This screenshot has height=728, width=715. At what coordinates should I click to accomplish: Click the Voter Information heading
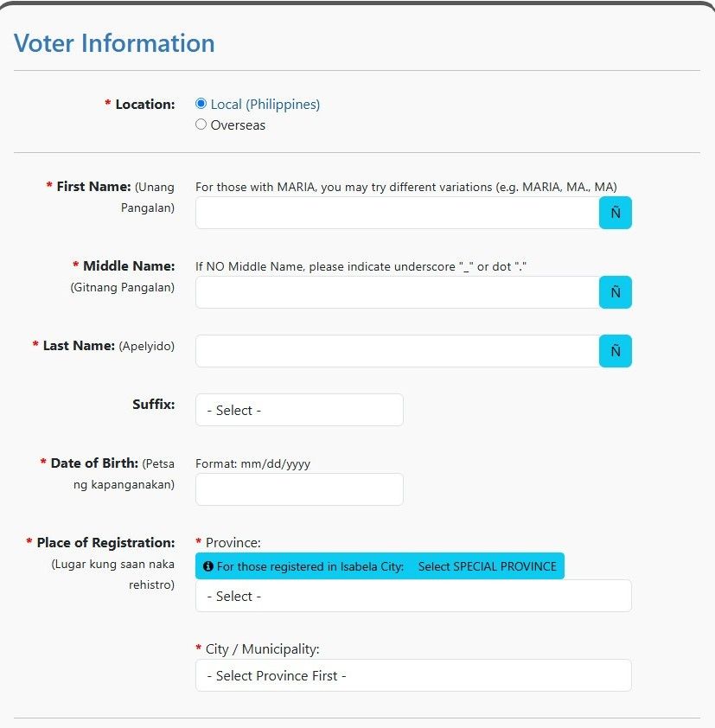pyautogui.click(x=114, y=43)
